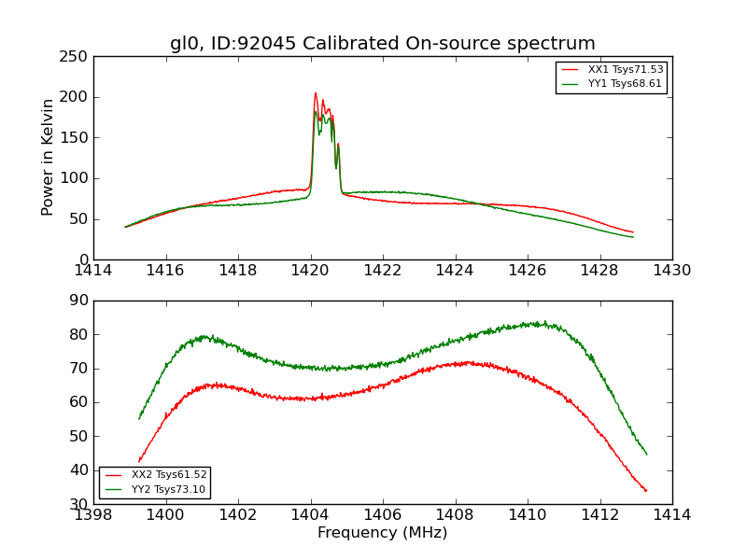Click the top plot y-axis tick label 100

74,178
